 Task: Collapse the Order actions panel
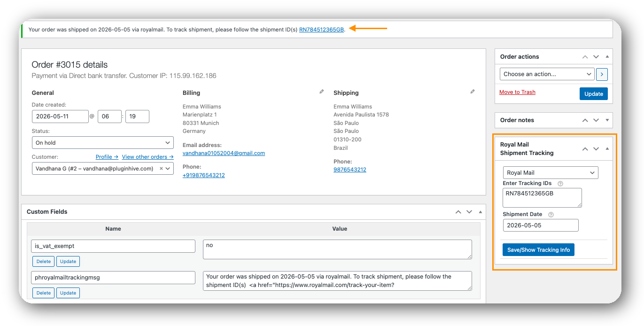pos(607,57)
